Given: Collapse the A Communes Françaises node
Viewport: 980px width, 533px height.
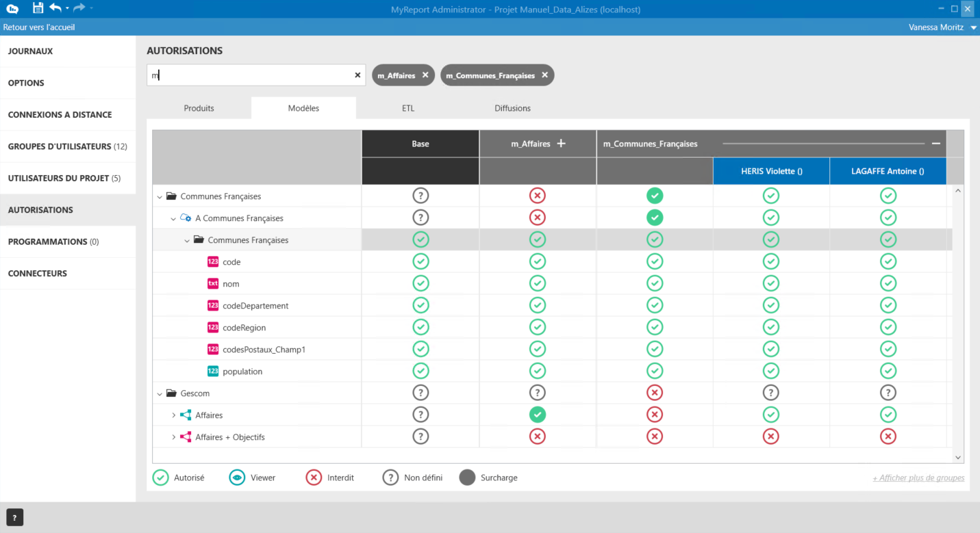Looking at the screenshot, I should click(x=173, y=219).
